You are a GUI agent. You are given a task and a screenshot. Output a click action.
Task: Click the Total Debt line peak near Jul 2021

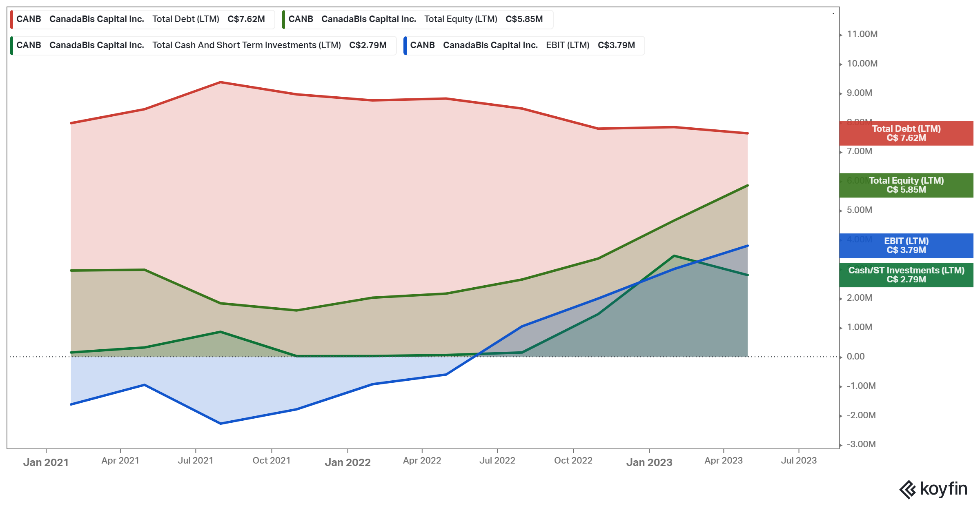coord(220,82)
